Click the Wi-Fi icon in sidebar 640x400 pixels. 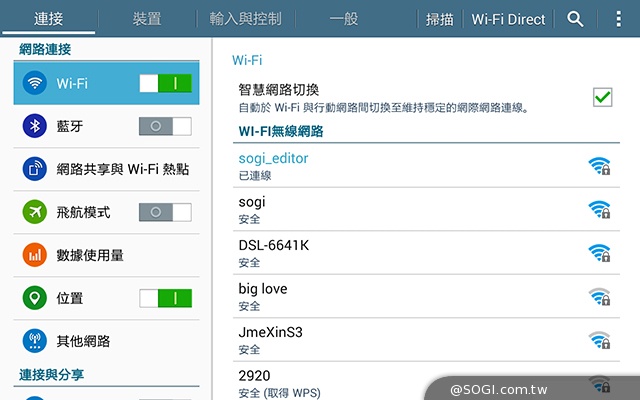point(35,83)
